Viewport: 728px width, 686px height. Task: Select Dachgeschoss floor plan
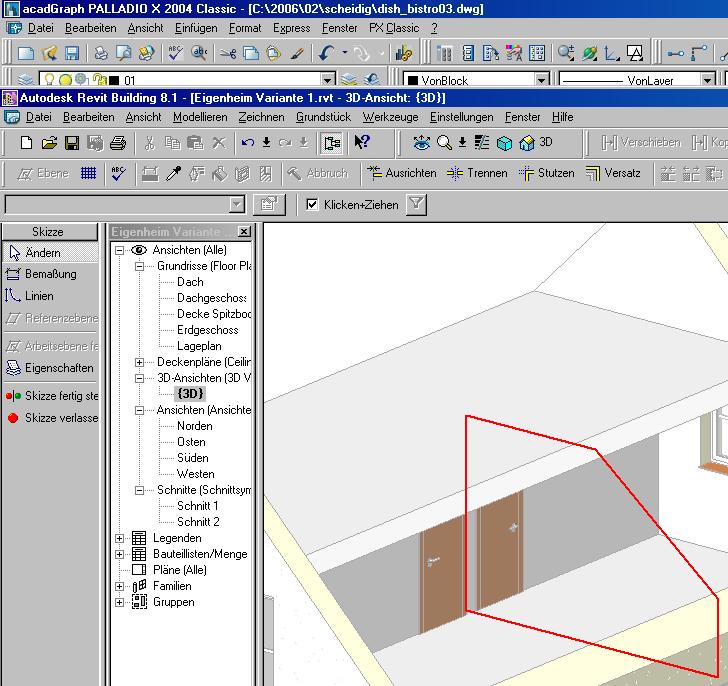(x=212, y=298)
